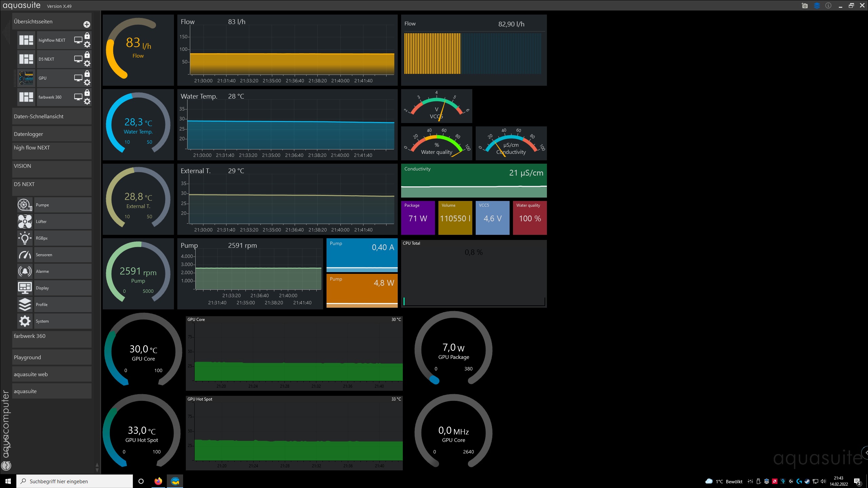Open RGBpx lighting settings

25,238
